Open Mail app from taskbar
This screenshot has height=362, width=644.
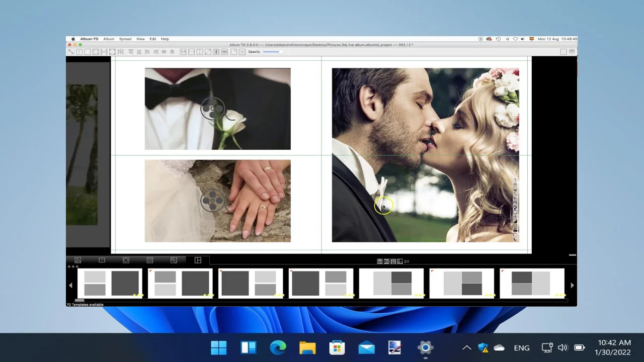coord(366,347)
